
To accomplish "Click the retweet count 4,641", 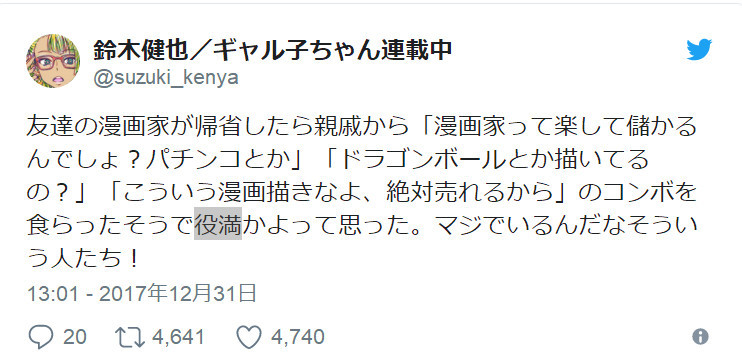I will 178,337.
